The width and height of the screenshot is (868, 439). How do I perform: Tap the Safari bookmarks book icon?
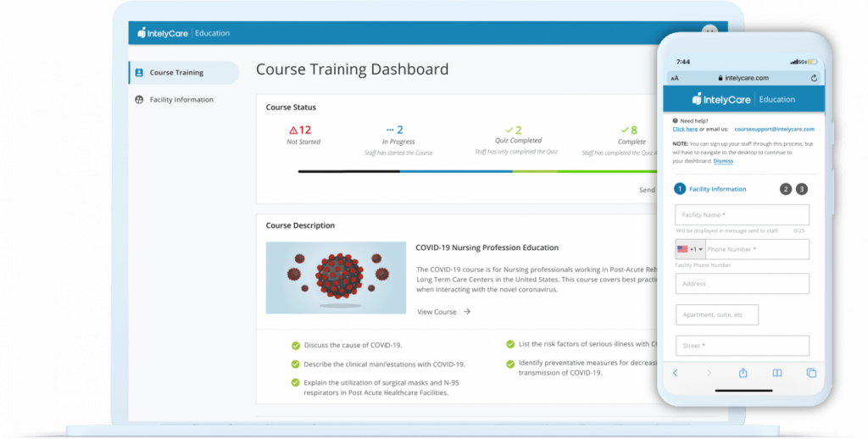tap(776, 373)
